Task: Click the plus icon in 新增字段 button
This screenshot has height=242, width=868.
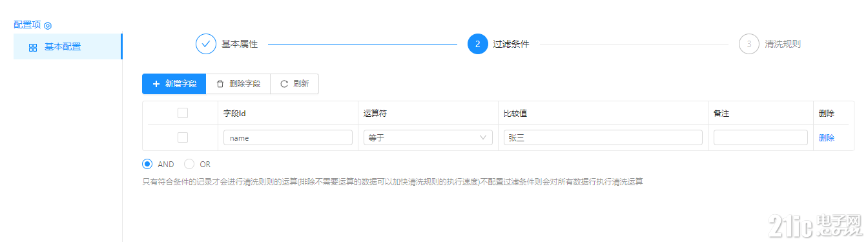Action: [x=156, y=84]
